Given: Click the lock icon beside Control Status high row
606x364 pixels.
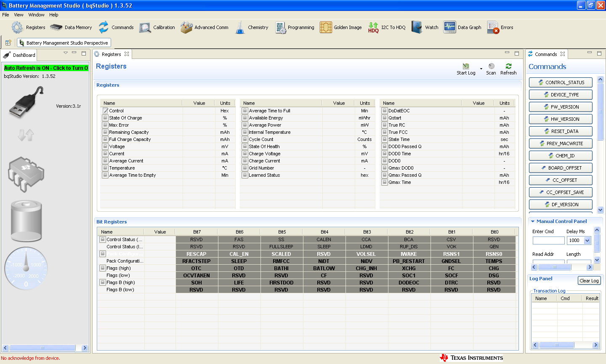Looking at the screenshot, I should [x=102, y=239].
